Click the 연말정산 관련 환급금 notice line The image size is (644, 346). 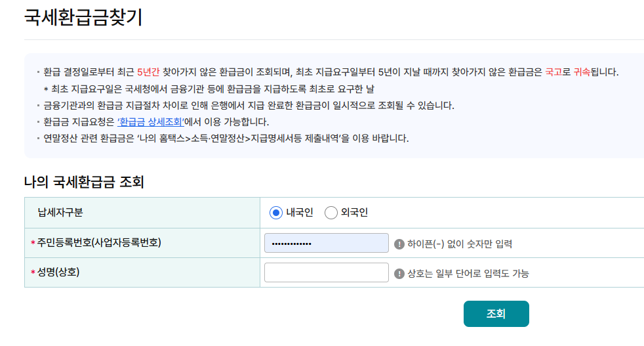pyautogui.click(x=226, y=139)
